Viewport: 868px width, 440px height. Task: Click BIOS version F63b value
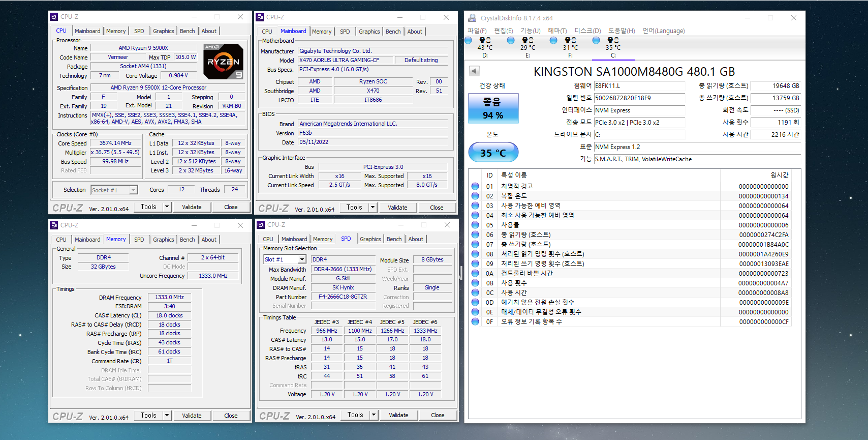(373, 133)
